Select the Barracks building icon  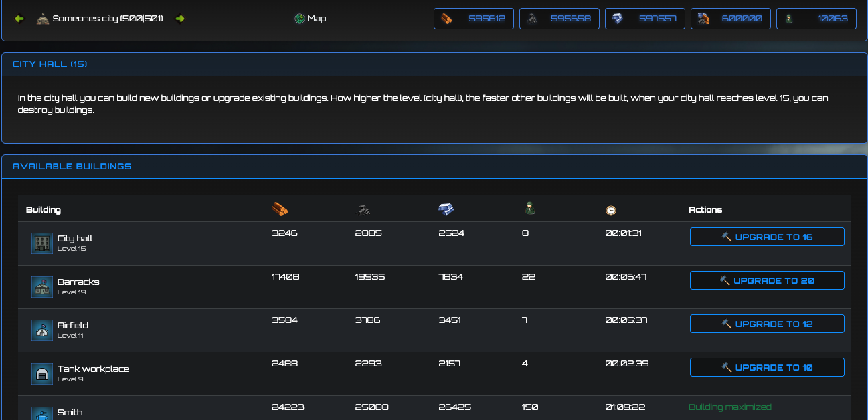41,286
